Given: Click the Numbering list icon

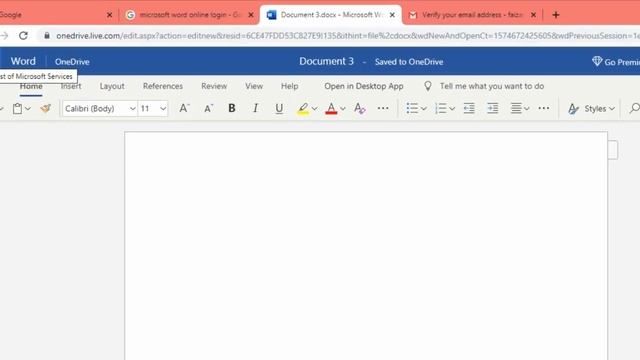Looking at the screenshot, I should tap(440, 108).
